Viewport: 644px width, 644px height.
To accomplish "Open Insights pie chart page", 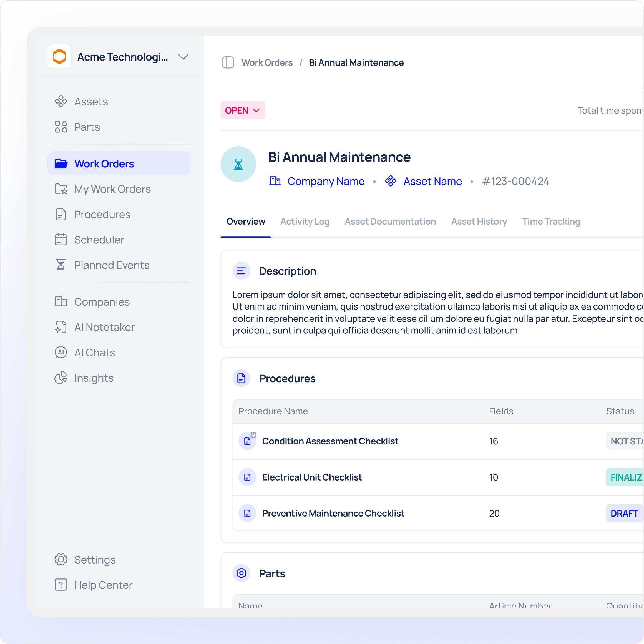I will click(94, 378).
